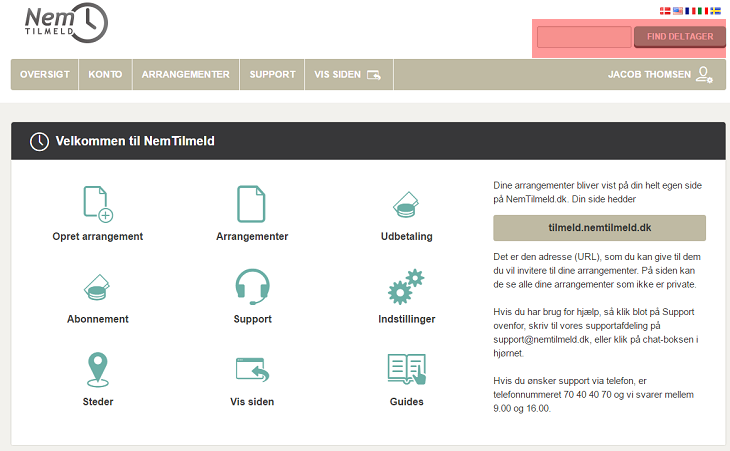The width and height of the screenshot is (730, 451).
Task: Open the OVERSIGT menu item
Action: click(45, 74)
